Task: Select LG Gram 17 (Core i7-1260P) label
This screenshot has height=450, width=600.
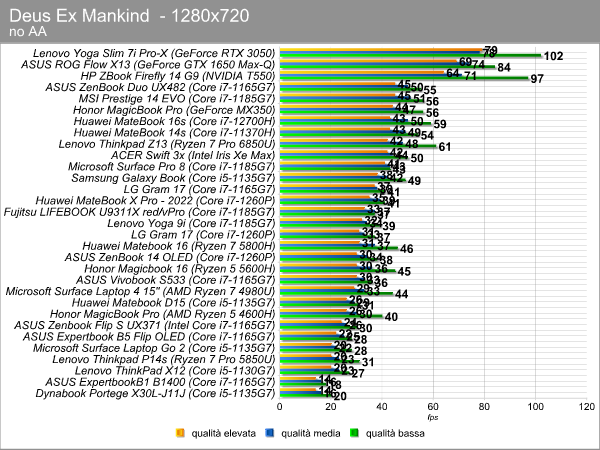Action: (x=203, y=235)
